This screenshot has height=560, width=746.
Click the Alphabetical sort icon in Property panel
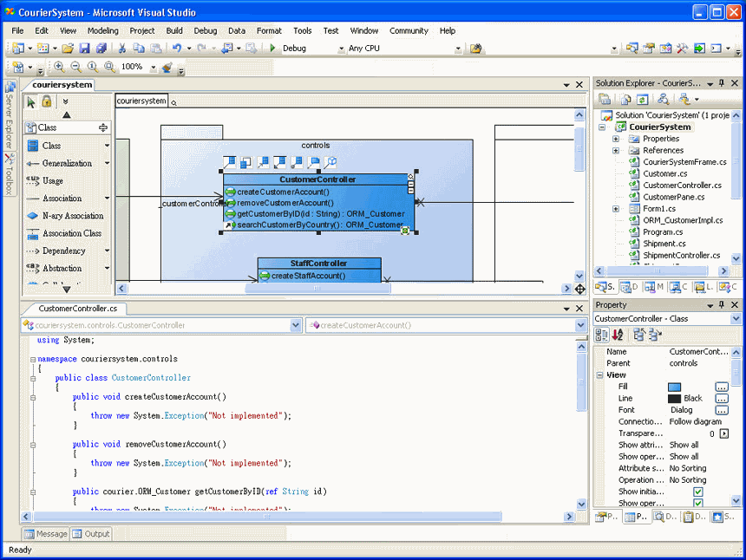618,335
